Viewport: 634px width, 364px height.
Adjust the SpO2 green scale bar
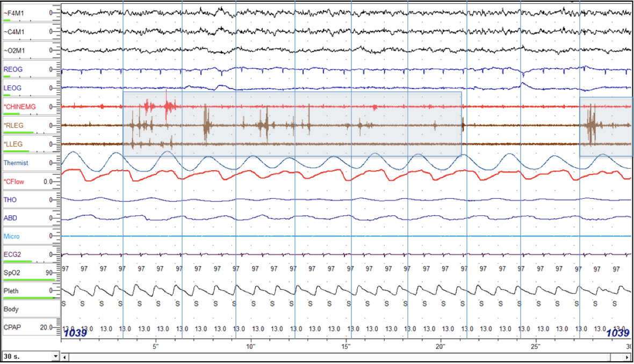(x=30, y=280)
